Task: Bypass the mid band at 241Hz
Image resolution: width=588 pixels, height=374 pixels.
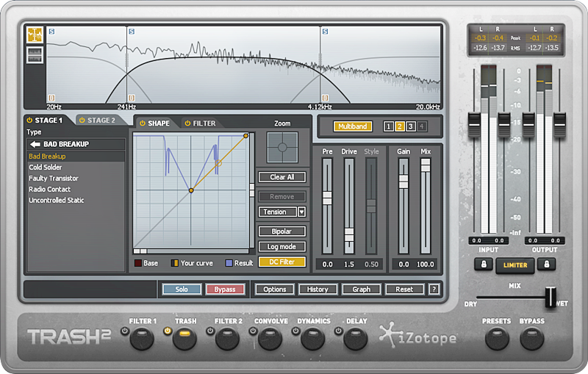Action: click(132, 98)
